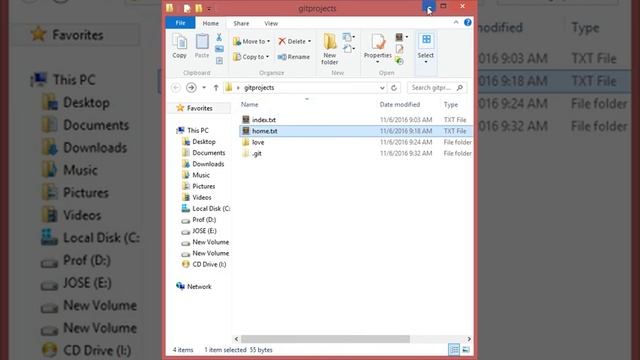Open Recent locations dropdown arrow
This screenshot has height=360, width=640.
click(x=204, y=88)
